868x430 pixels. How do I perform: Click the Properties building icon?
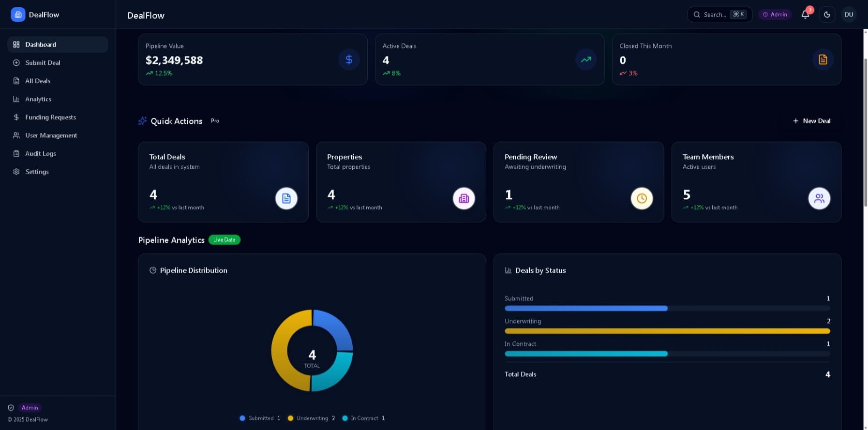click(464, 198)
